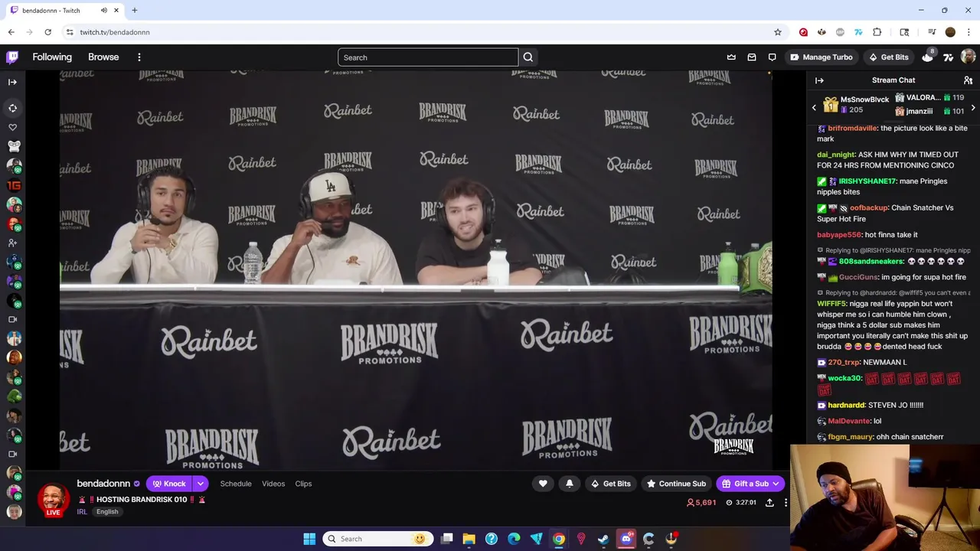This screenshot has height=551, width=980.
Task: Open the Whispers speech bubble icon
Action: click(773, 57)
